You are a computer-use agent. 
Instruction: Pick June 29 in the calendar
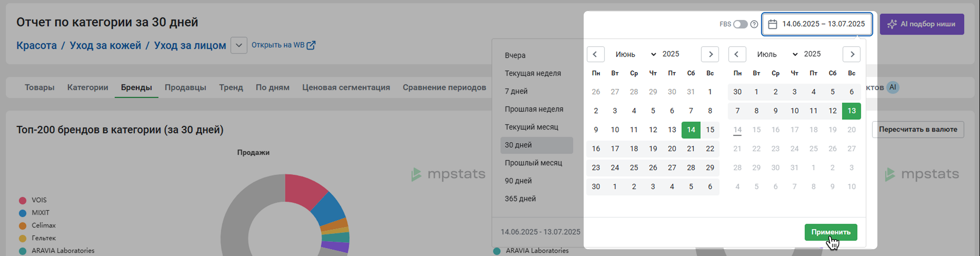coord(710,168)
